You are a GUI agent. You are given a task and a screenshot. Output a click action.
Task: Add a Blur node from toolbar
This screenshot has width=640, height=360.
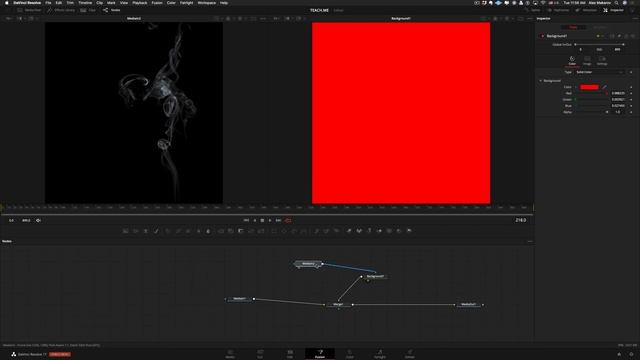pyautogui.click(x=208, y=231)
